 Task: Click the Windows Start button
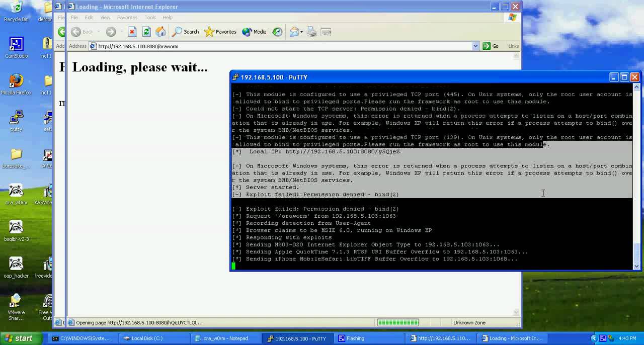(x=18, y=338)
